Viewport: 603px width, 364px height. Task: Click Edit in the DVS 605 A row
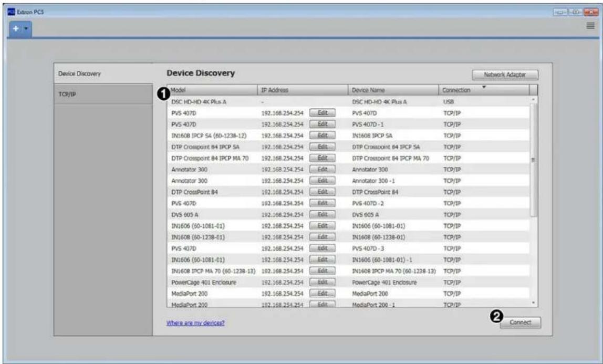[x=323, y=214]
